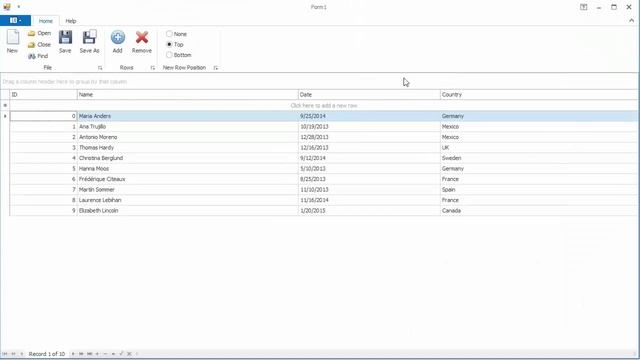Switch to the Help ribbon tab
The height and width of the screenshot is (360, 640).
pyautogui.click(x=71, y=21)
